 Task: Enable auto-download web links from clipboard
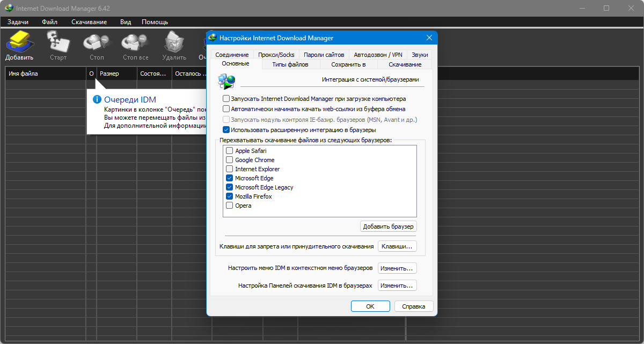point(226,109)
